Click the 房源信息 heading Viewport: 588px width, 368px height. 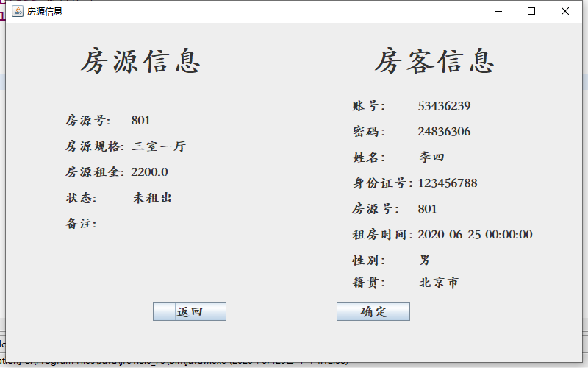tap(140, 61)
